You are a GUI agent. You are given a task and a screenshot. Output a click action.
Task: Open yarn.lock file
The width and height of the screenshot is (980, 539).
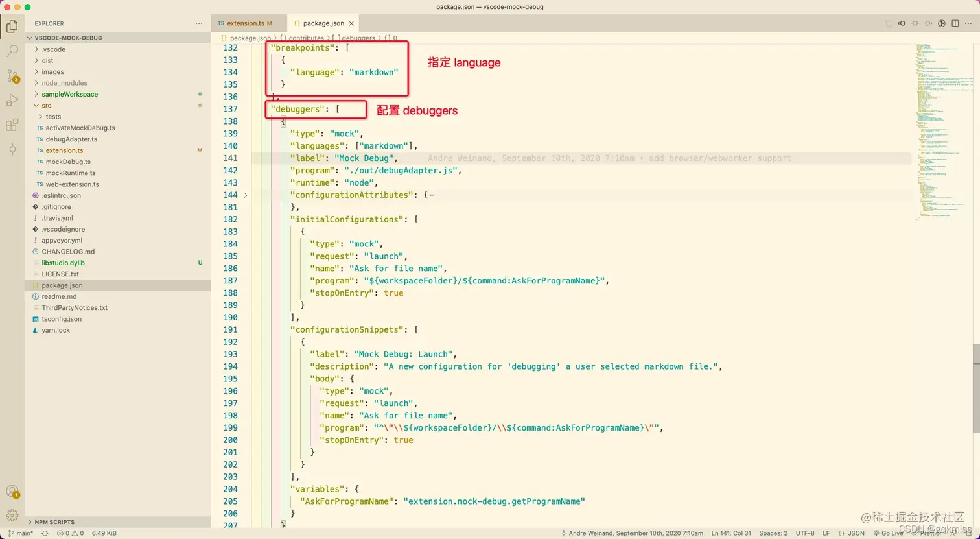click(117, 330)
